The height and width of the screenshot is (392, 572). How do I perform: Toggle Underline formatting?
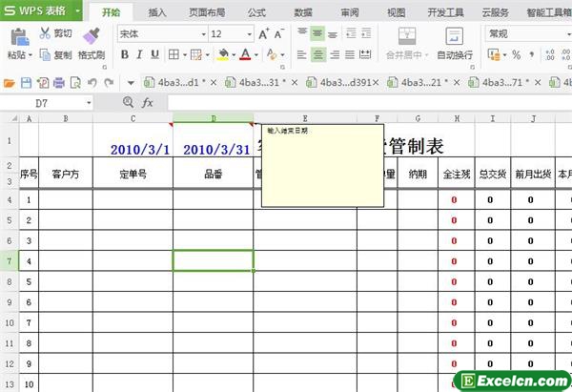[x=154, y=54]
